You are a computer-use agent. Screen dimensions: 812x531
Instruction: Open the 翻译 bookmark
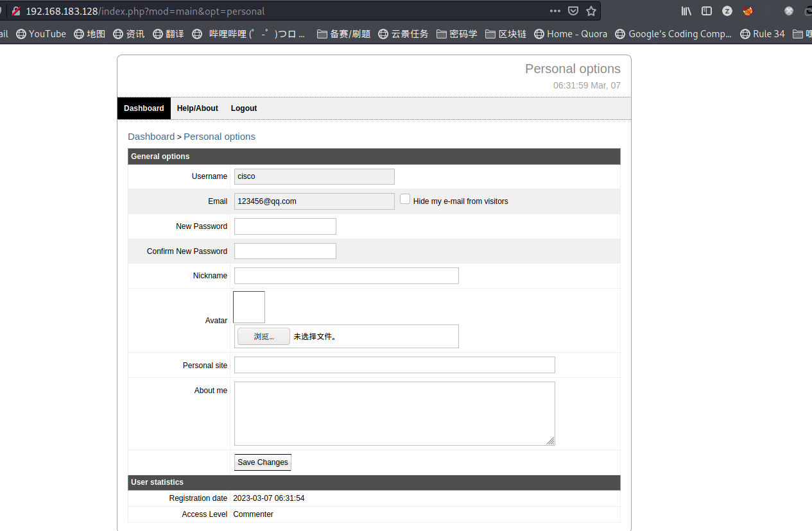click(168, 34)
